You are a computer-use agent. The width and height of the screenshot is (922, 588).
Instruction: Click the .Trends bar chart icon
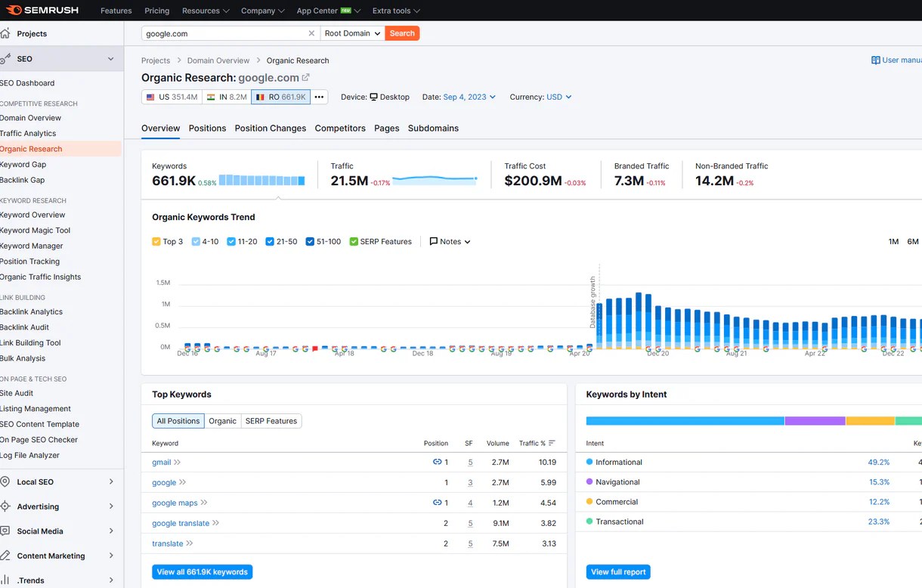pyautogui.click(x=5, y=580)
